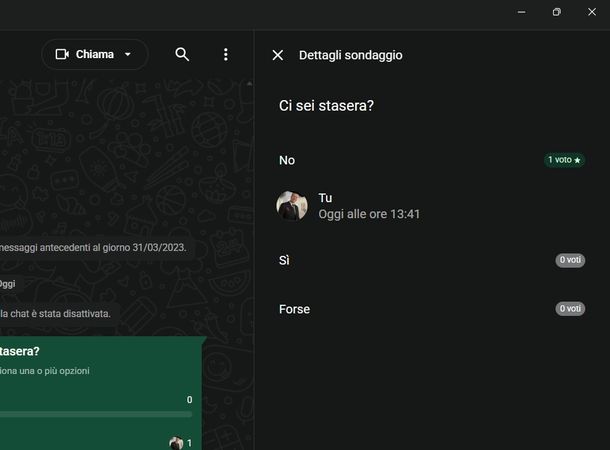Restore down the WhatsApp window
This screenshot has width=610, height=450.
tap(557, 12)
